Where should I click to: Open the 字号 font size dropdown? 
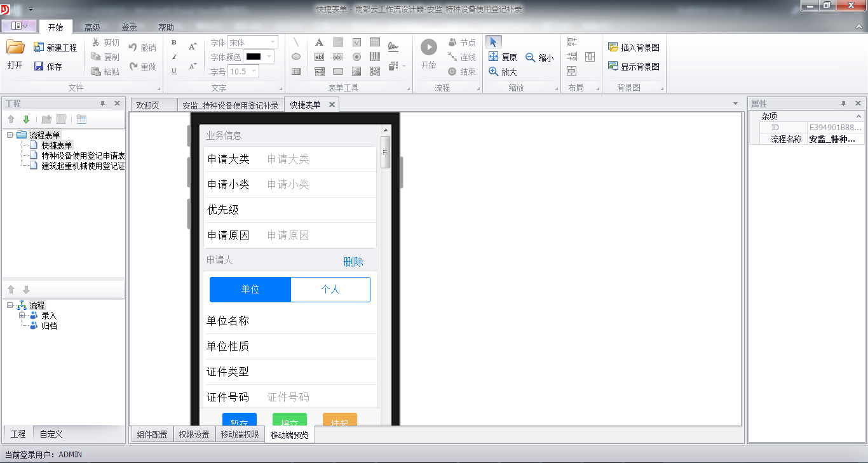click(x=254, y=72)
